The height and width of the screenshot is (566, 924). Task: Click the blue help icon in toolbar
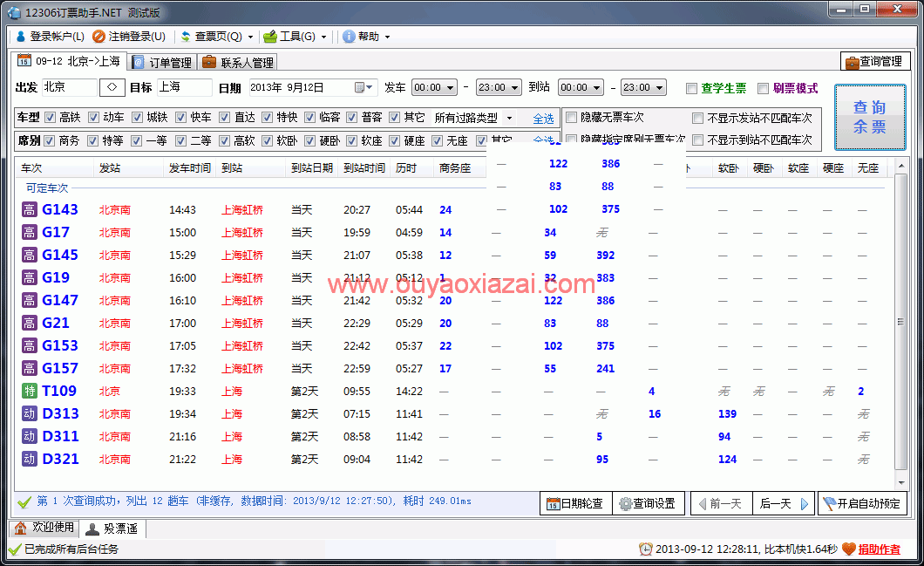(x=349, y=37)
